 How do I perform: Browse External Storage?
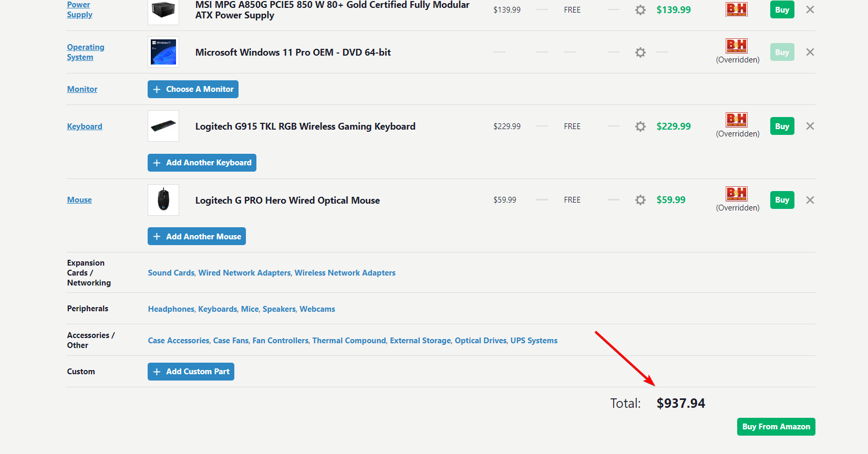click(420, 341)
